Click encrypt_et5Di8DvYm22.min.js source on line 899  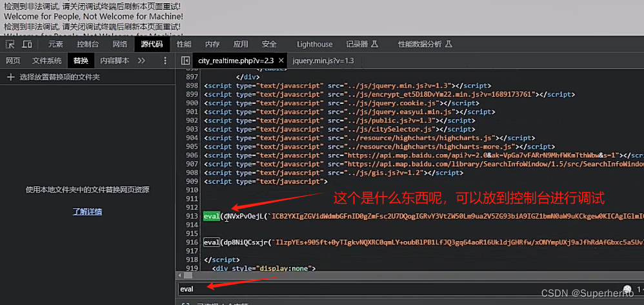click(439, 94)
